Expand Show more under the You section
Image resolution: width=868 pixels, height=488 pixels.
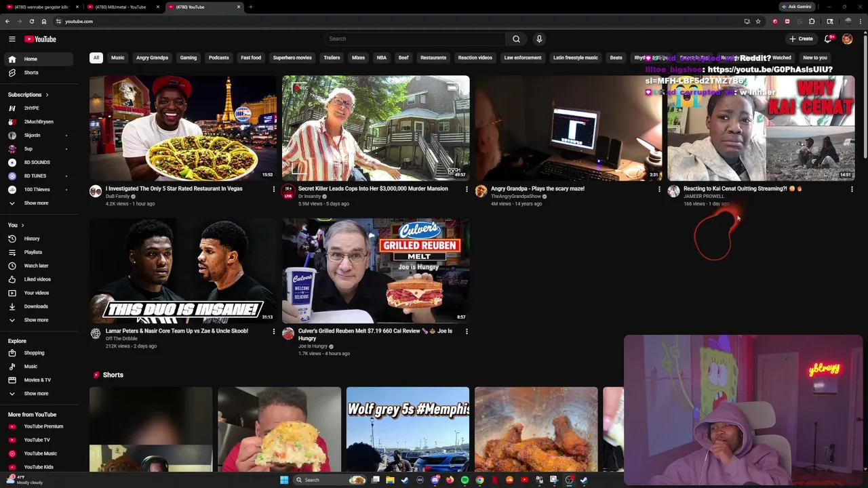39,320
